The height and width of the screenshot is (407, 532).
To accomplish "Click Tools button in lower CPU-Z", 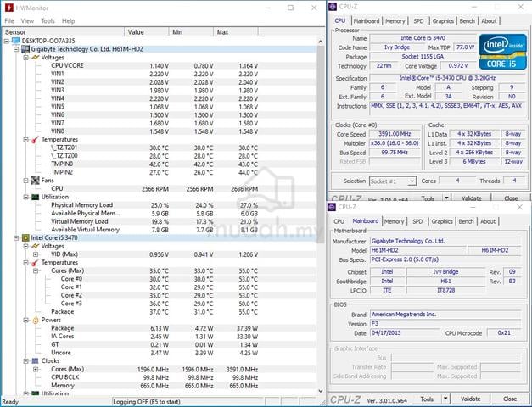I will pos(427,399).
